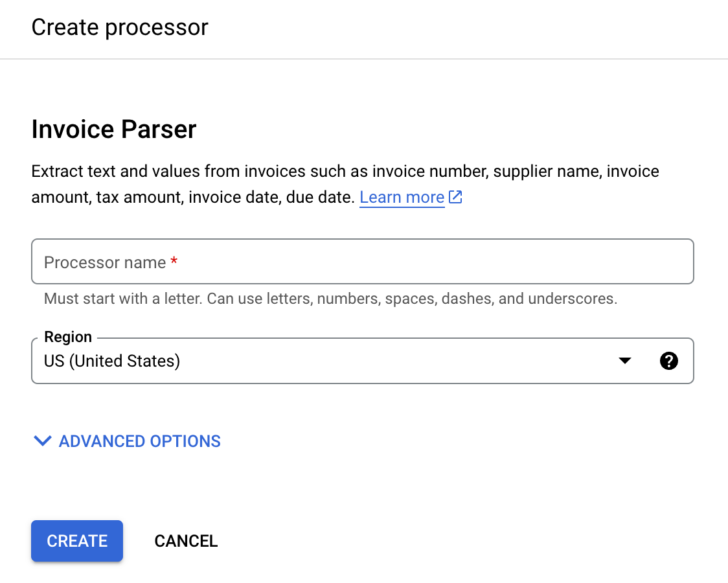This screenshot has width=728, height=583.
Task: Select the ADVANCED OPTIONS label text
Action: 140,441
